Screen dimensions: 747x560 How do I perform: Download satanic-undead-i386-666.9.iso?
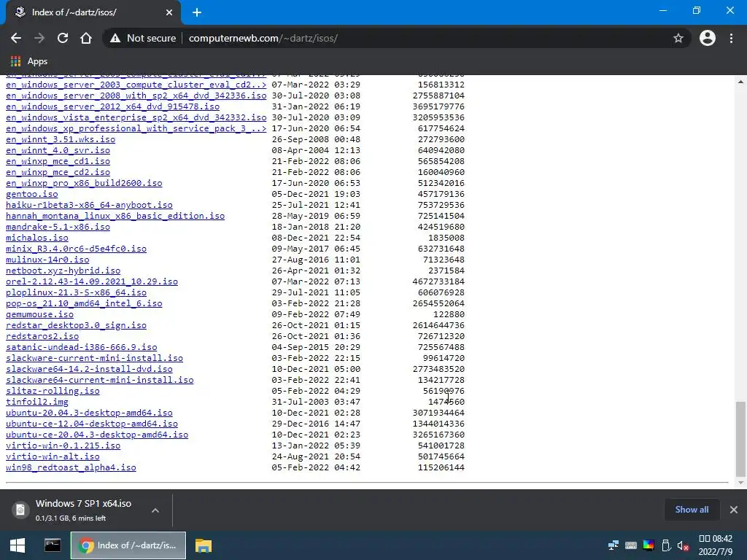tap(82, 348)
